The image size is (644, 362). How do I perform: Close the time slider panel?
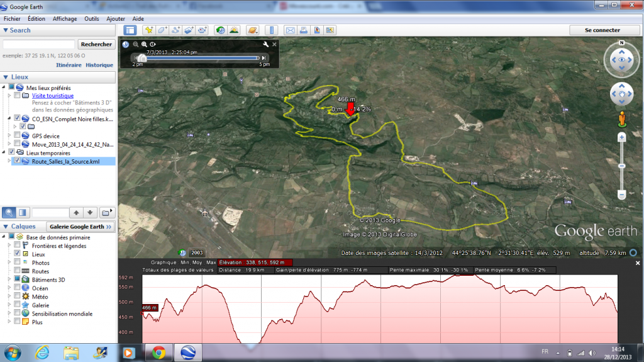coord(274,45)
